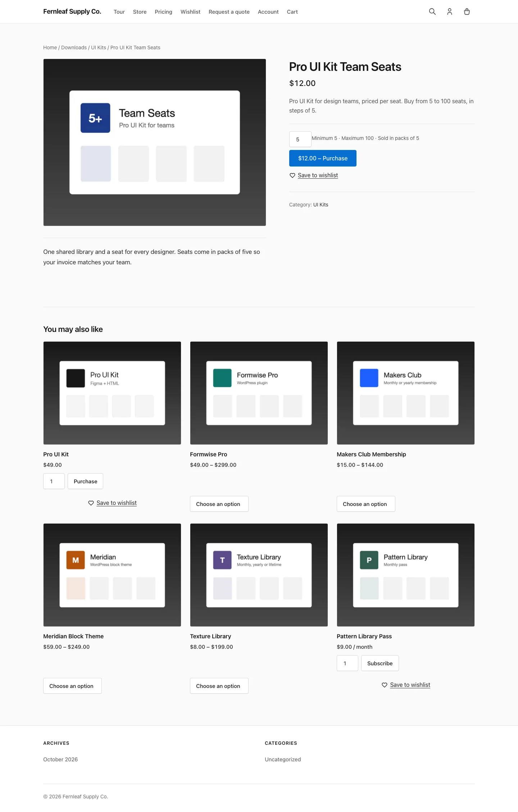Image resolution: width=518 pixels, height=812 pixels.
Task: Open the search icon in header
Action: pos(432,12)
